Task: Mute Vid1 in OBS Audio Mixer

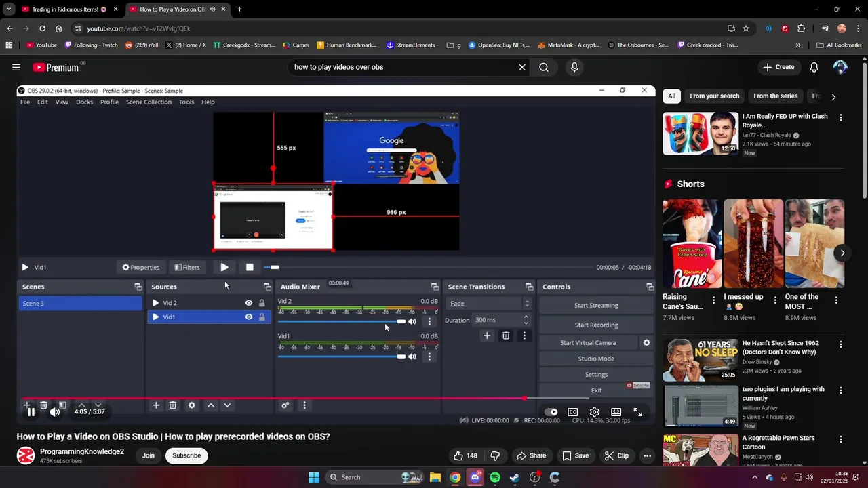Action: pos(412,357)
